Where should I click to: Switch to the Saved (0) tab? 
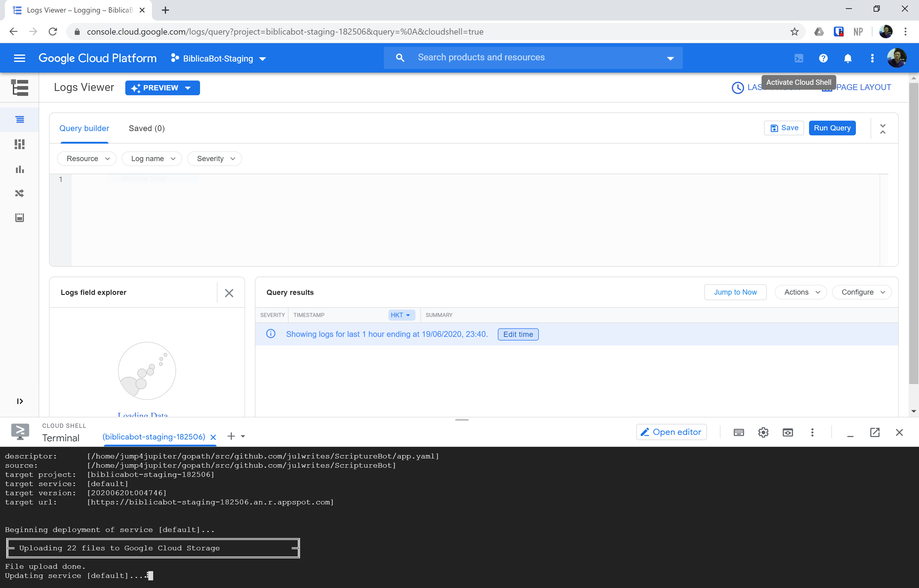click(147, 128)
